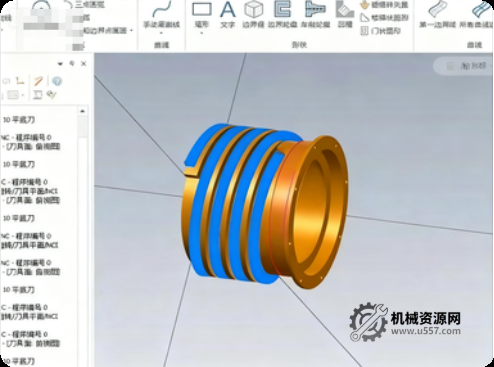Create a bounding box (边界框)
Screen dimensions: 494x367
[x=253, y=15]
